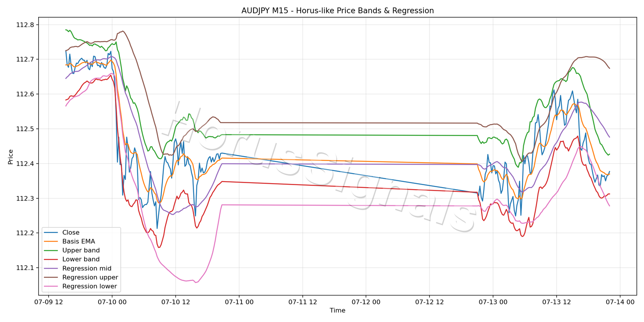Click the 'Upper band' legend label
Image resolution: width=644 pixels, height=322 pixels.
(81, 250)
